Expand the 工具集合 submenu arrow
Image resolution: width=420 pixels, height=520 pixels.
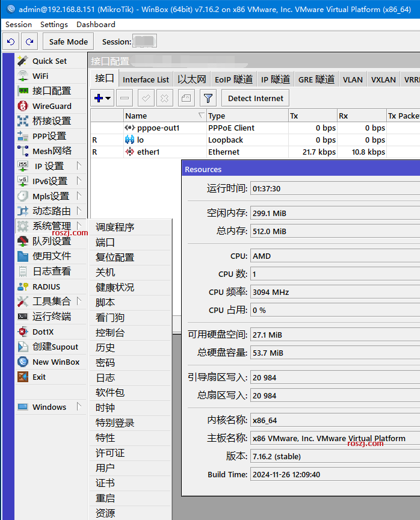(x=79, y=301)
